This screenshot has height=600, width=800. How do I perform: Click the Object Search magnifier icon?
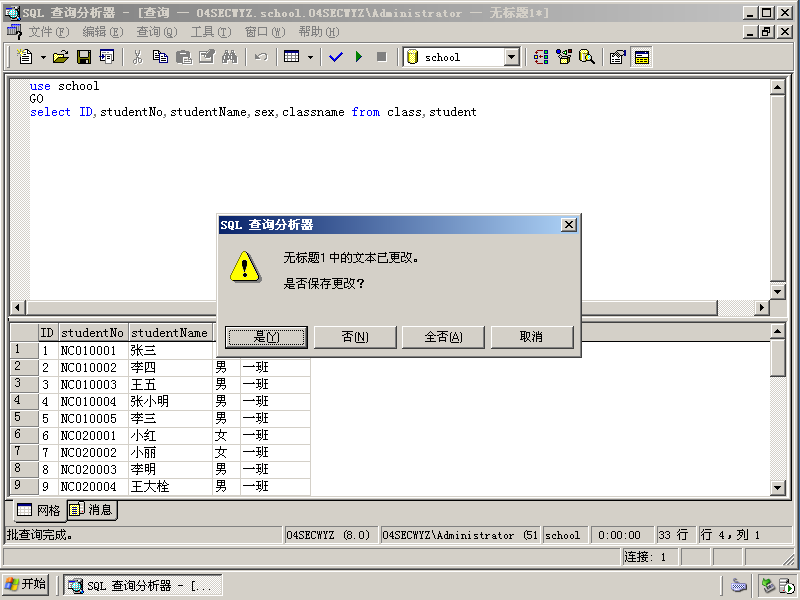pos(587,57)
